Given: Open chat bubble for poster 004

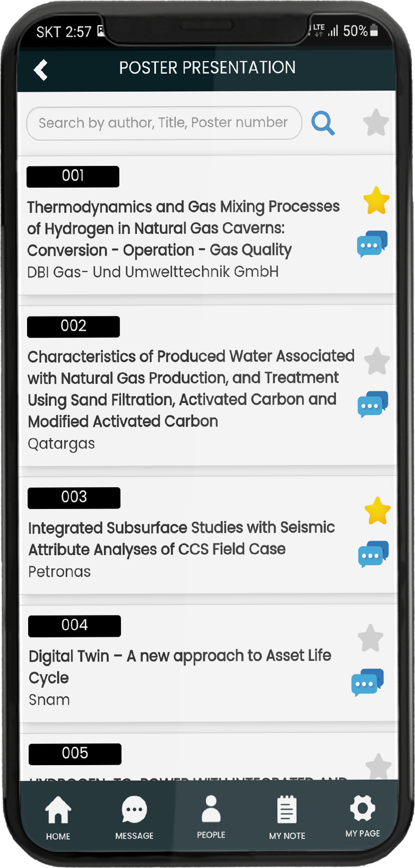Looking at the screenshot, I should click(367, 682).
